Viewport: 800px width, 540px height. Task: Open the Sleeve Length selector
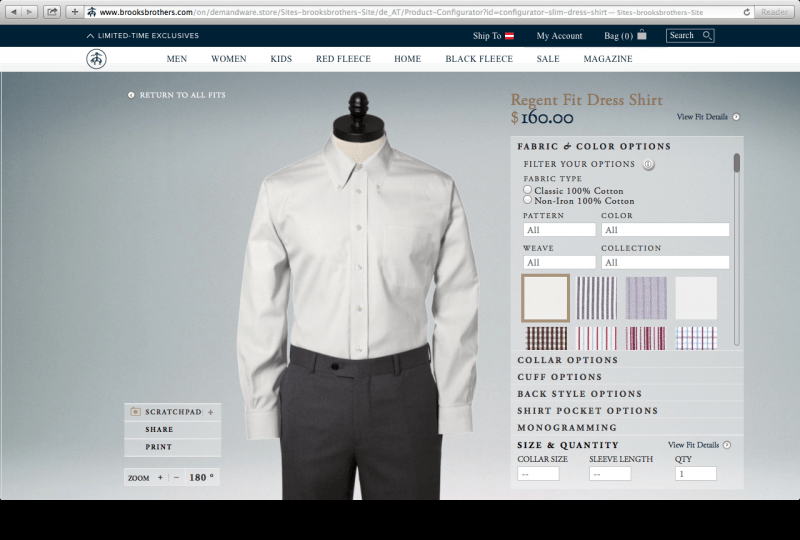(610, 474)
